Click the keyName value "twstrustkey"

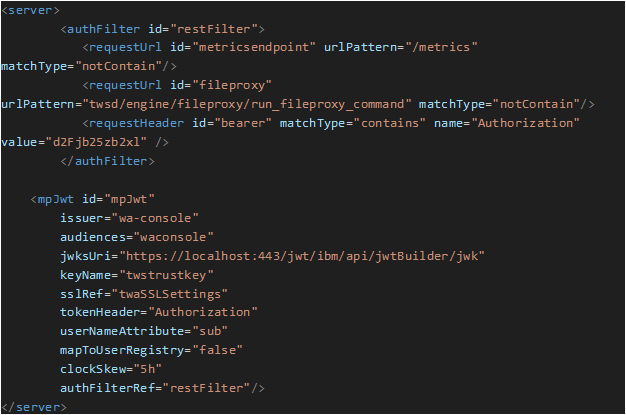(161, 274)
